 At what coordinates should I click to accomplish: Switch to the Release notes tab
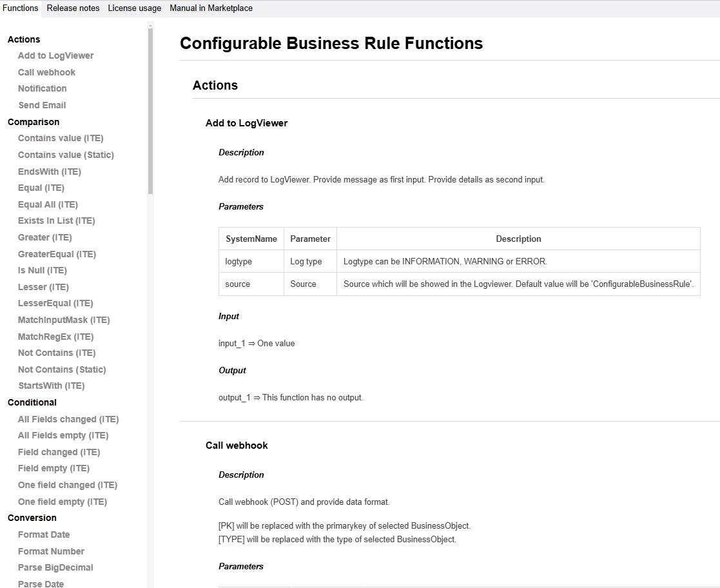pos(73,8)
